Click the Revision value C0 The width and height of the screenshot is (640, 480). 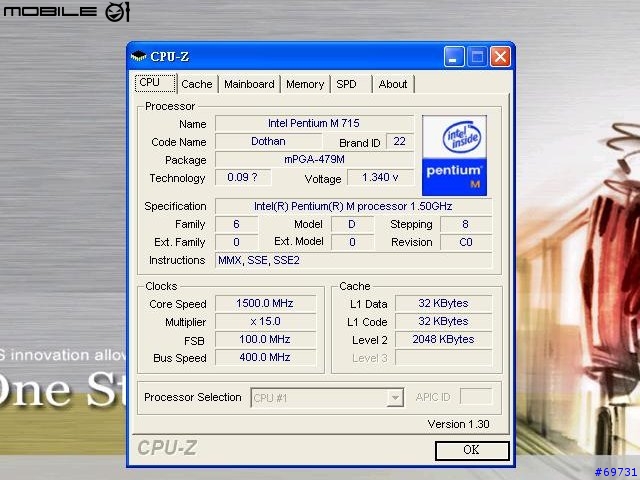point(466,242)
